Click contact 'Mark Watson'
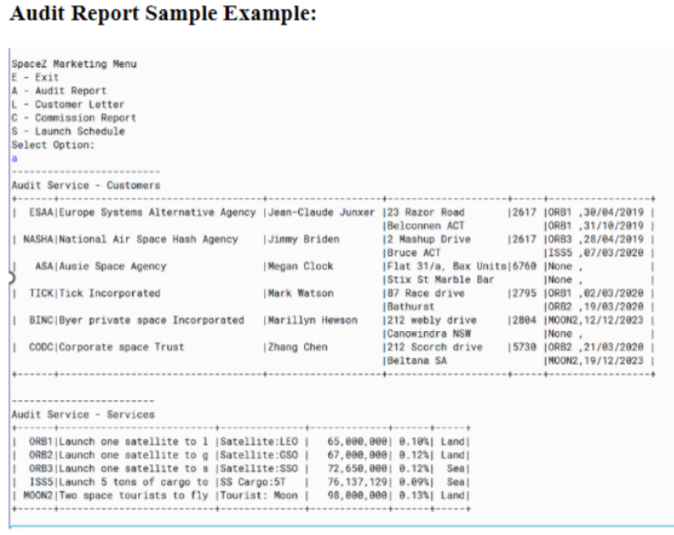The image size is (674, 535). click(x=300, y=293)
